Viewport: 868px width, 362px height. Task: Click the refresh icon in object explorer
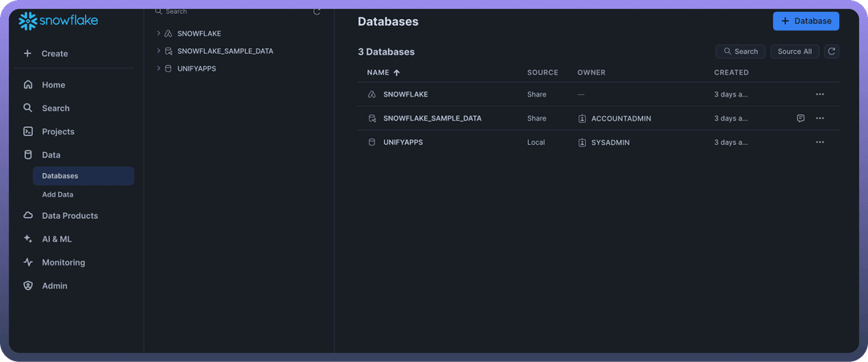317,11
